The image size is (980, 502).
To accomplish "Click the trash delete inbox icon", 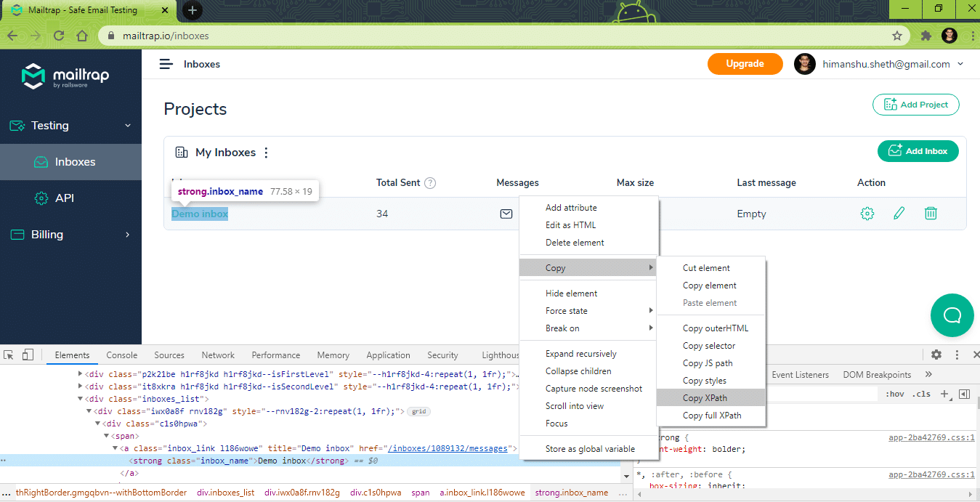I will (931, 214).
